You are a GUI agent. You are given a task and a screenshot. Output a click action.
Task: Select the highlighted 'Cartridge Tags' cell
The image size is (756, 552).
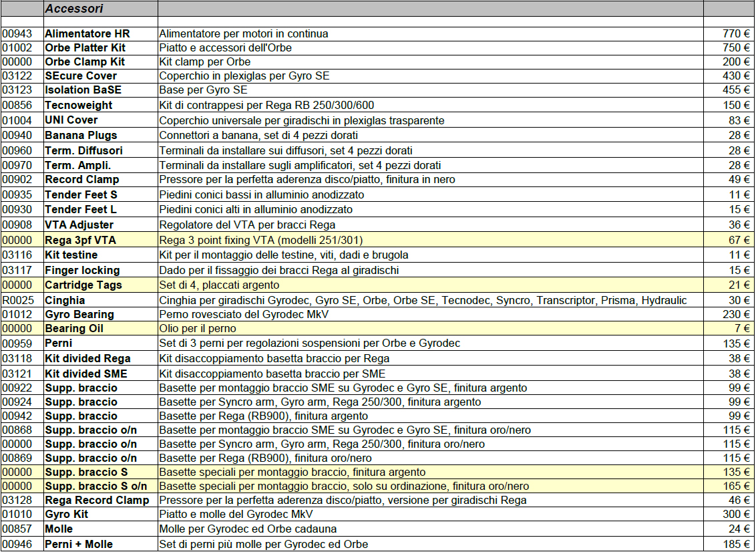(x=101, y=285)
